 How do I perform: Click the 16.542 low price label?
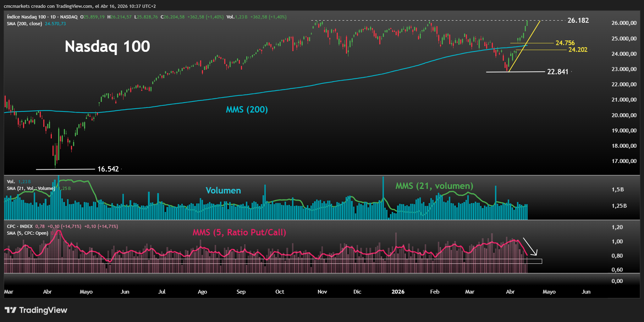[x=108, y=169]
